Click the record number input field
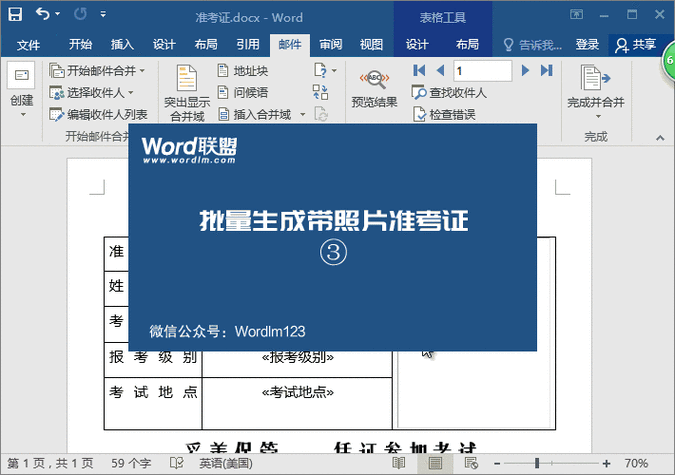 point(482,71)
